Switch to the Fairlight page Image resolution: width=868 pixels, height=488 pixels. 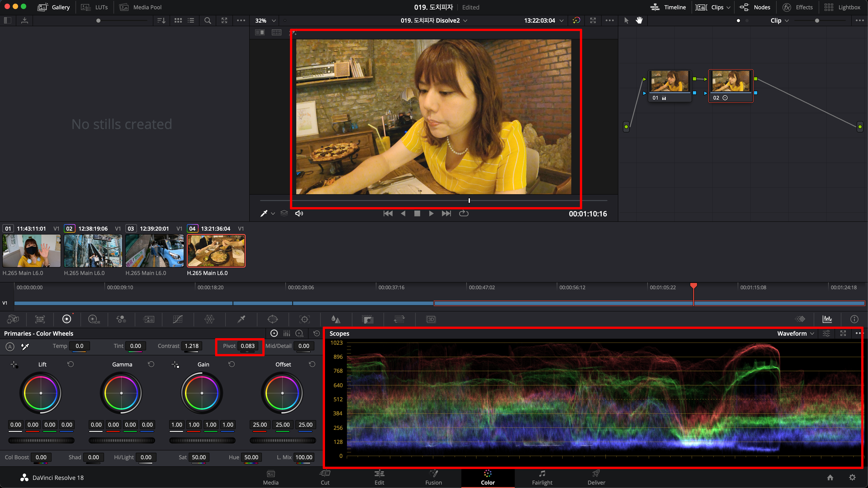pos(542,478)
